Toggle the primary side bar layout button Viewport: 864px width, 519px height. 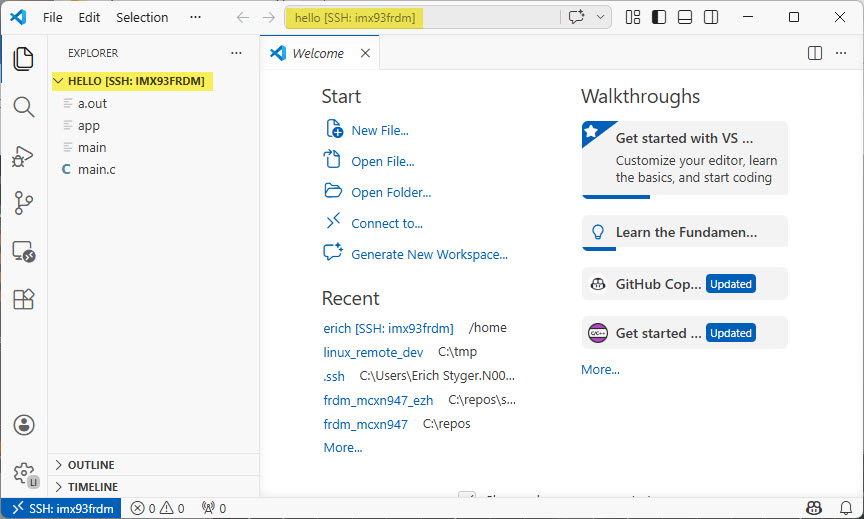659,17
